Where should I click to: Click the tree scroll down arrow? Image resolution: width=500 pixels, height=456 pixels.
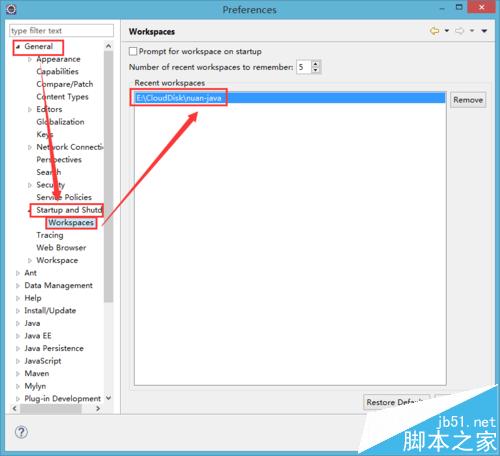(108, 398)
